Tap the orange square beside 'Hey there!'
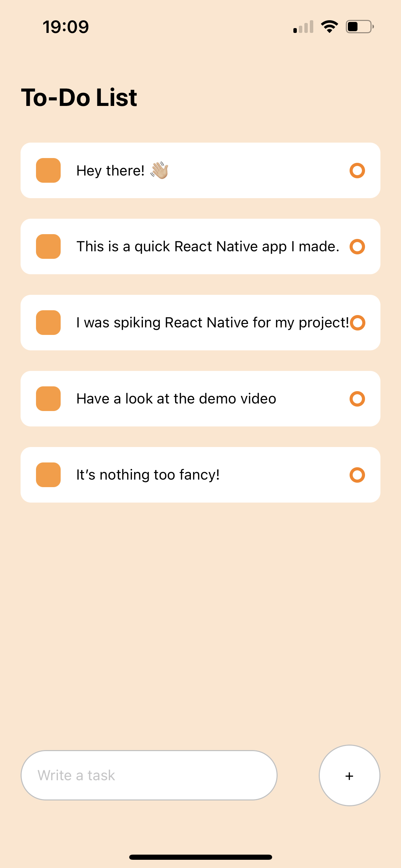This screenshot has height=868, width=401. point(48,170)
